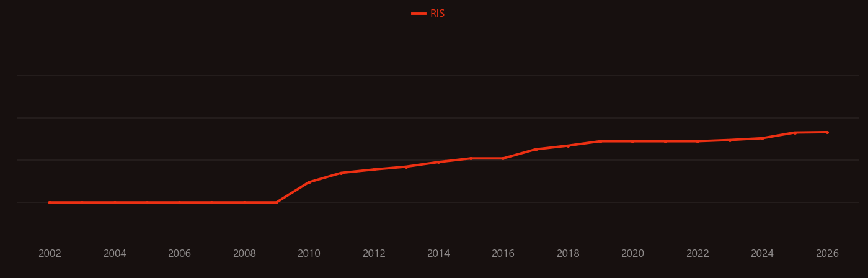Click the RIS data point at 2010
The height and width of the screenshot is (278, 868).
click(x=309, y=182)
